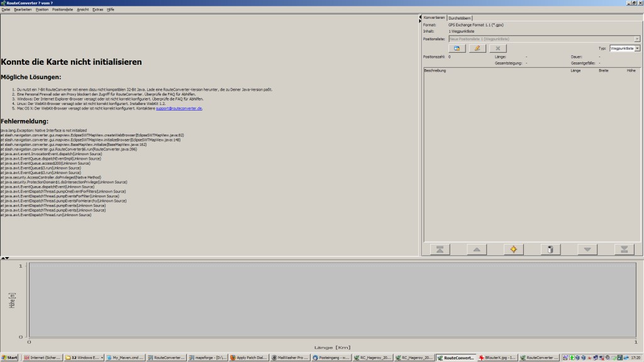
Task: Click the Windows Start button
Action: [x=9, y=358]
